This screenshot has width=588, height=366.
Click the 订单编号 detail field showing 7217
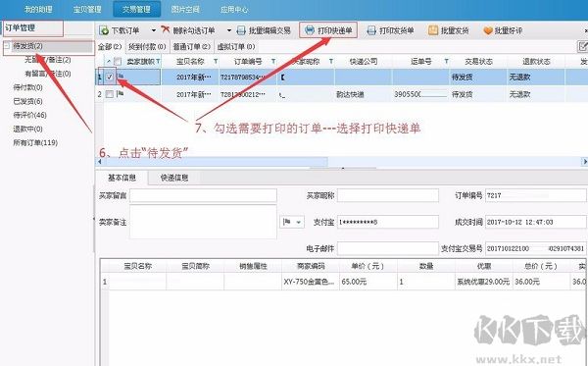click(536, 195)
